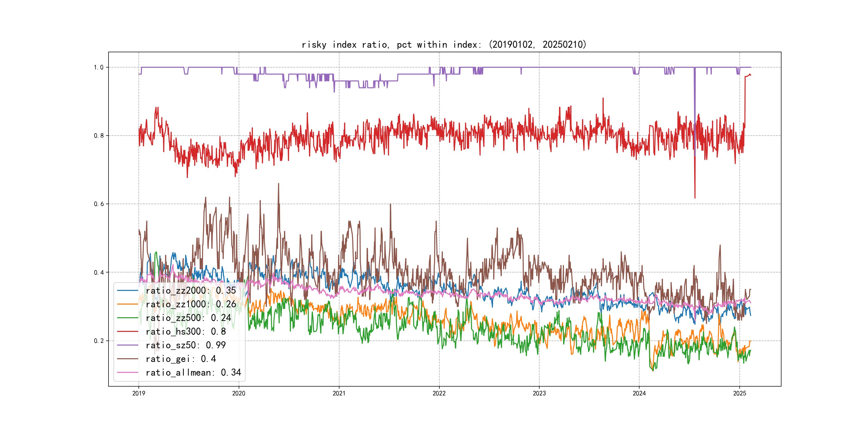Click the 2023 x-axis tick label
The image size is (868, 434).
click(x=539, y=393)
